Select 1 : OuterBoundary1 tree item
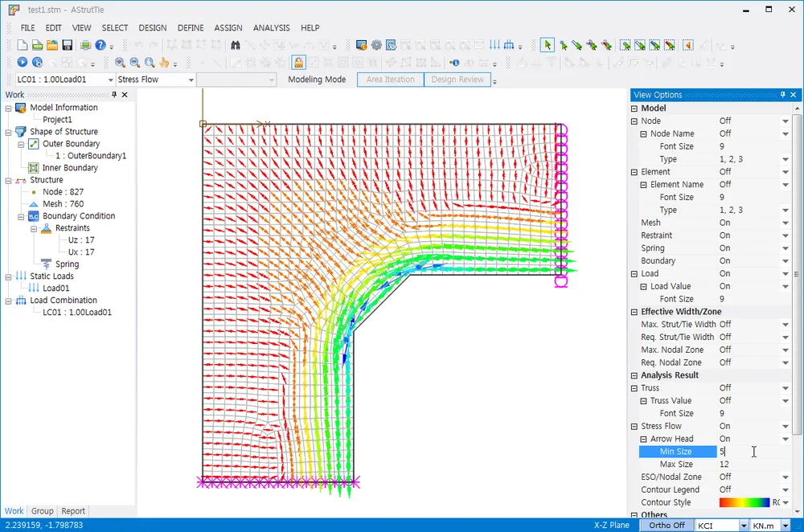Screen dimensions: 804x532 (91, 156)
